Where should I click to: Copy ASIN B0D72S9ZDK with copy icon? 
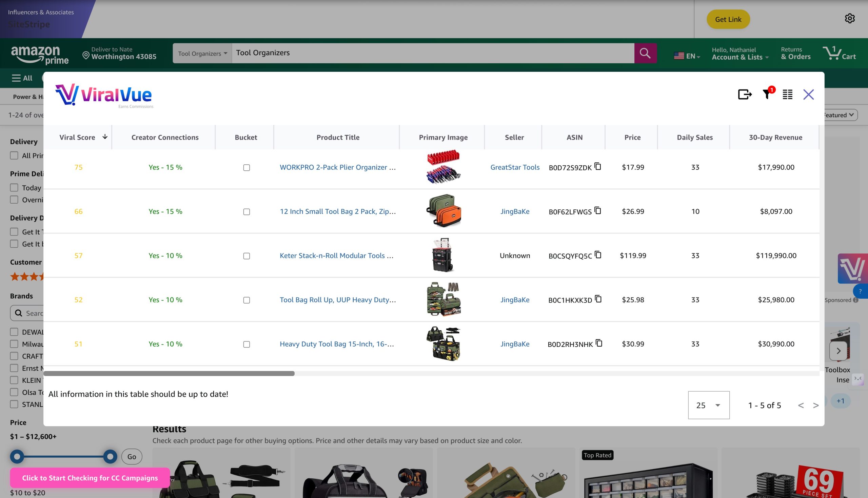pyautogui.click(x=598, y=166)
